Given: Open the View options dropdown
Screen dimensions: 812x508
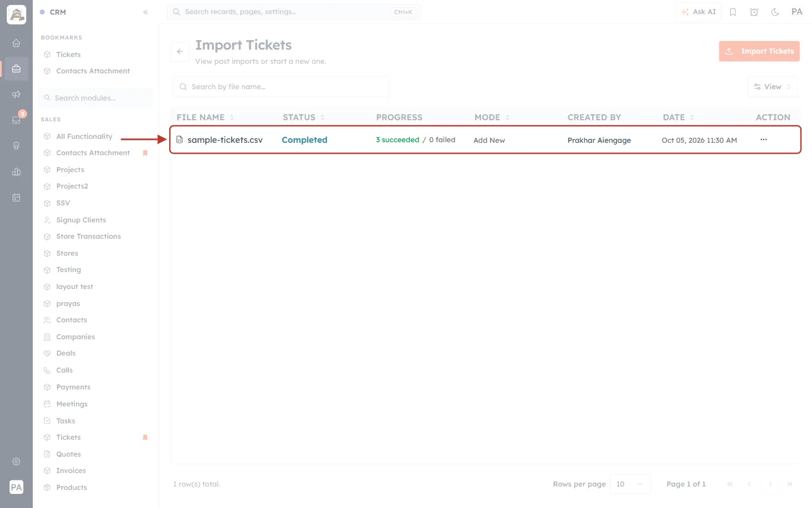Looking at the screenshot, I should pyautogui.click(x=773, y=87).
